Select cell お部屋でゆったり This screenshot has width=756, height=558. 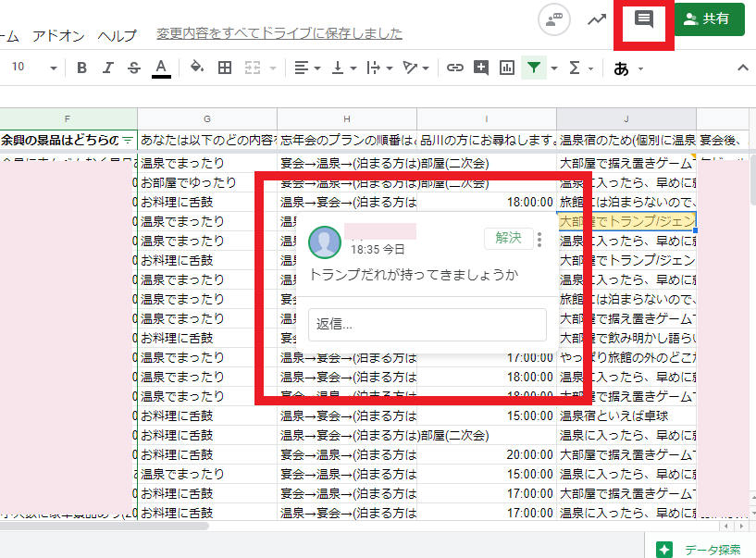click(x=207, y=182)
